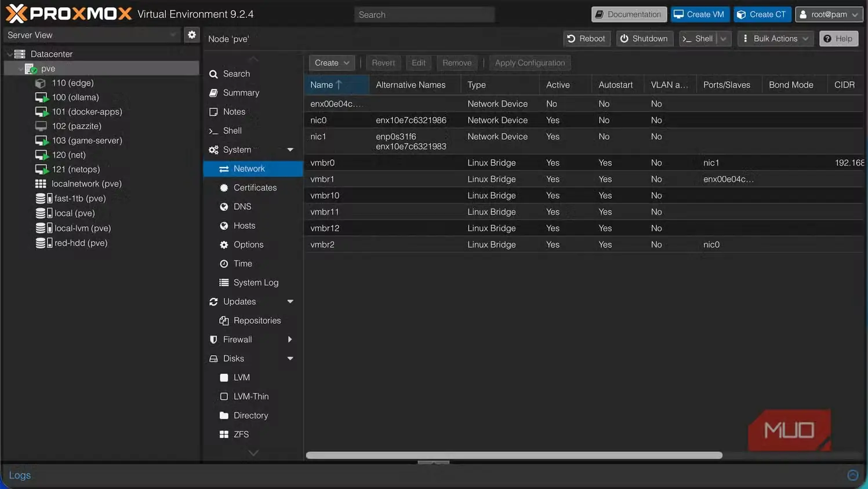Open the Server View settings gear
This screenshot has width=868, height=489.
(192, 35)
